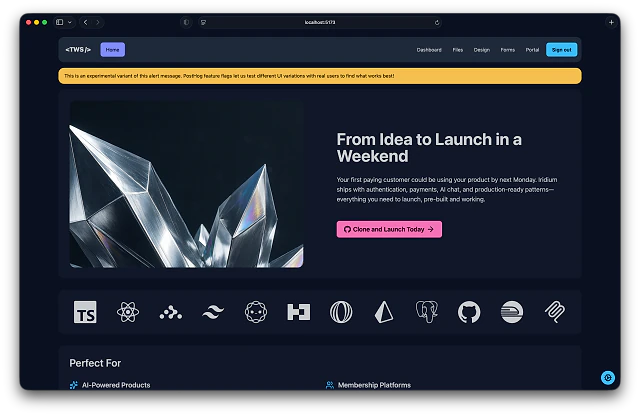Open the PostgreSQL elephant logo
Screen dimensions: 640x416
(427, 312)
